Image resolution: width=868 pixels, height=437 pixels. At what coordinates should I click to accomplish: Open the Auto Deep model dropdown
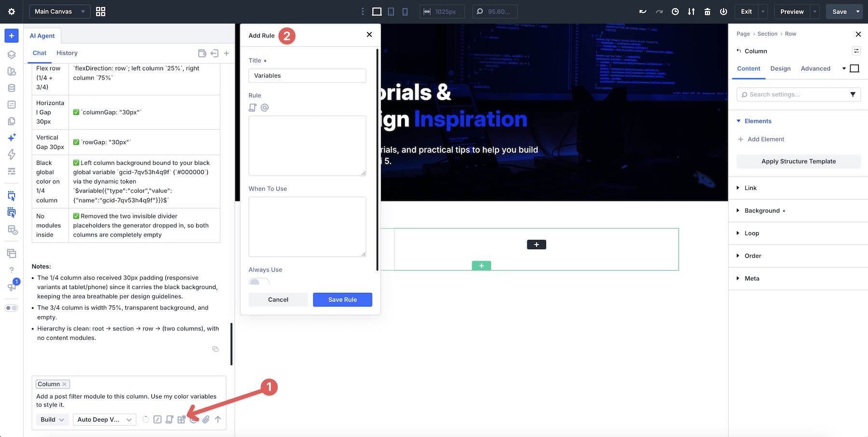[x=105, y=420]
